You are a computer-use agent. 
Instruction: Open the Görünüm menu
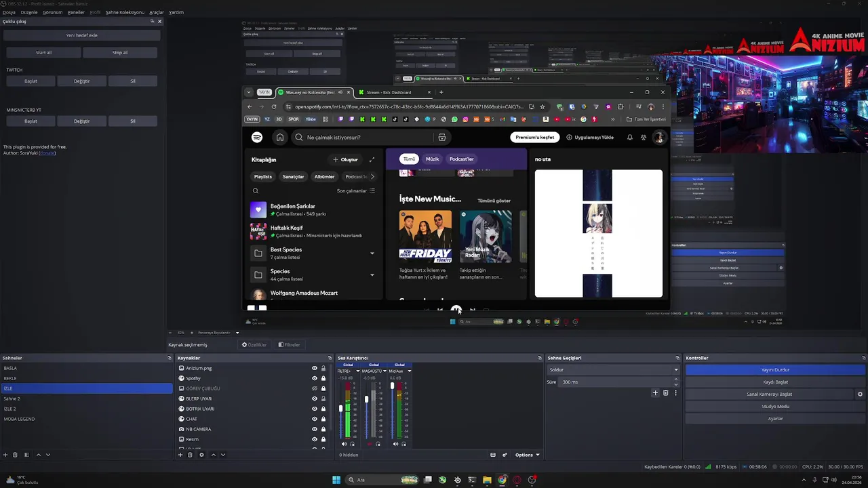[x=52, y=12]
